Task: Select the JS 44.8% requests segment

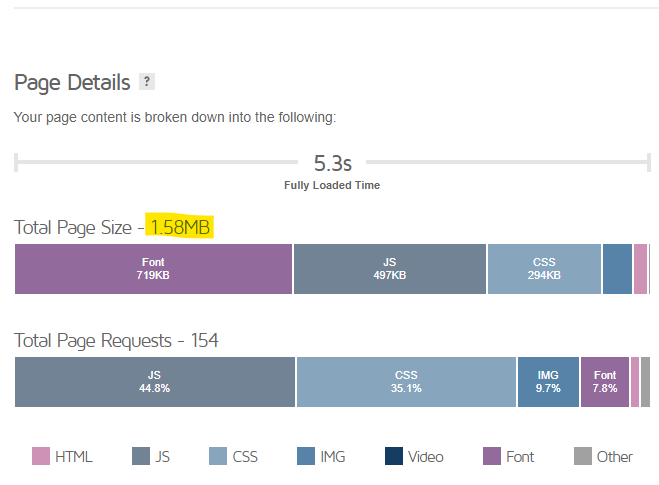Action: point(155,382)
